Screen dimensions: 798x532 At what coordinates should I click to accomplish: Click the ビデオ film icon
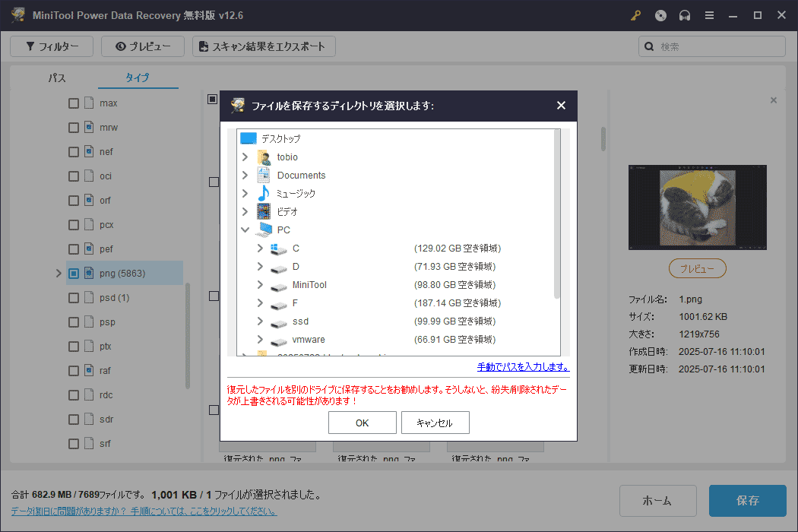pos(264,212)
